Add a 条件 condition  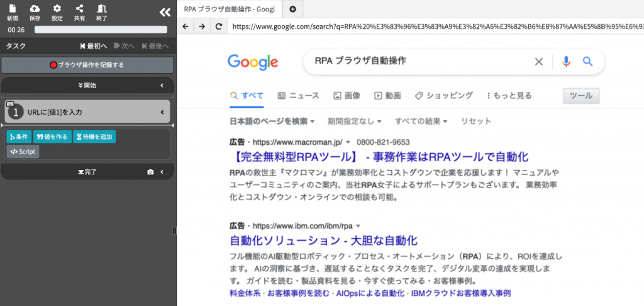click(x=19, y=137)
